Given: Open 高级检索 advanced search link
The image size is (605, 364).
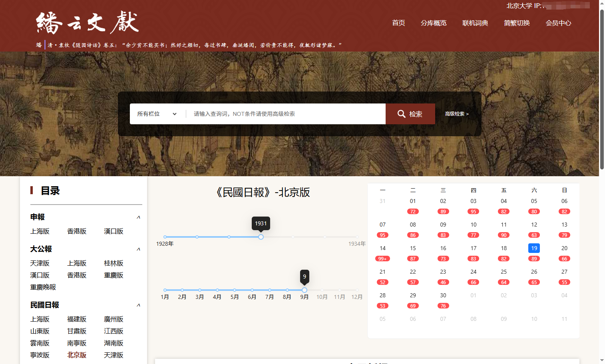Looking at the screenshot, I should tap(457, 114).
